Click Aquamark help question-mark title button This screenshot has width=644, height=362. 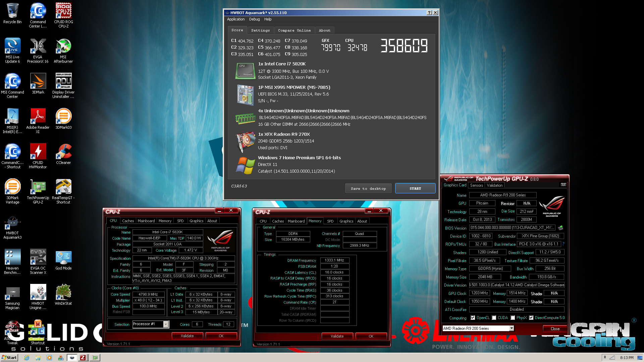click(429, 13)
